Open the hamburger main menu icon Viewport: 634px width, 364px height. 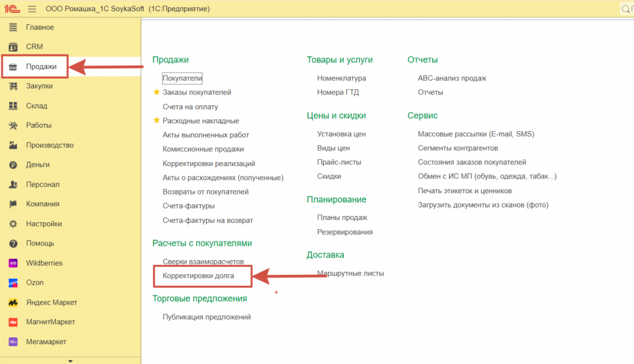pyautogui.click(x=32, y=9)
